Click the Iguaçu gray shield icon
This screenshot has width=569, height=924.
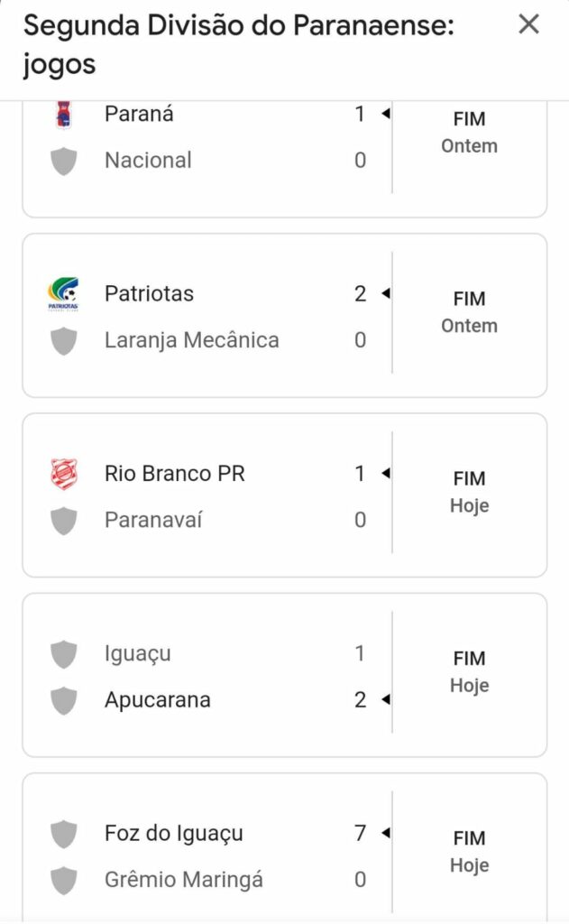(x=63, y=653)
